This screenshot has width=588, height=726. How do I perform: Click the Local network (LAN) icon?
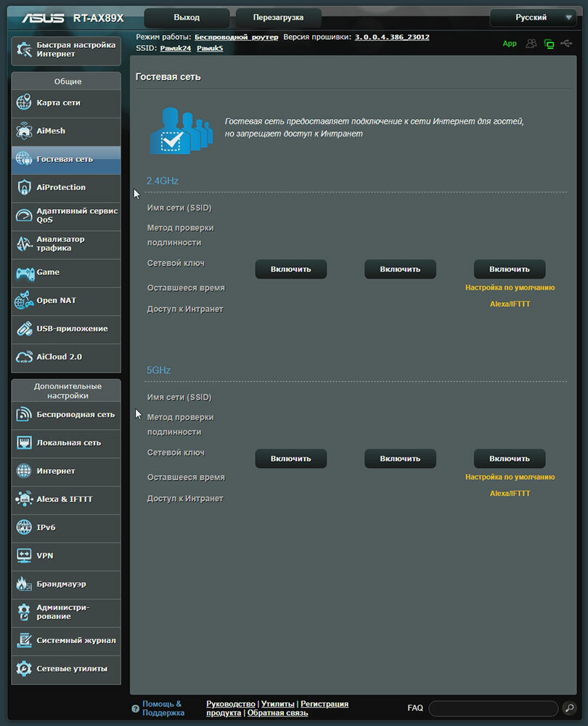[24, 442]
